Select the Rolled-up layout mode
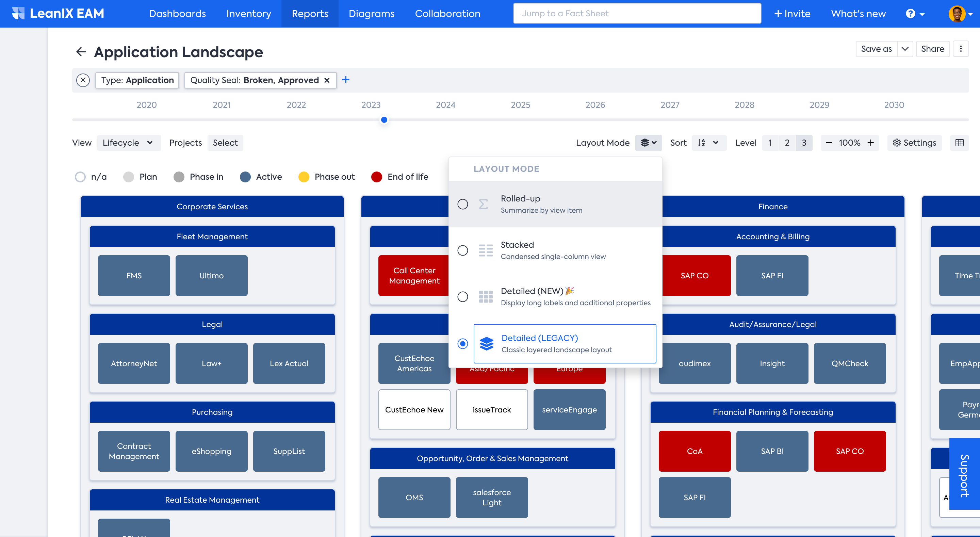This screenshot has height=537, width=980. (463, 205)
